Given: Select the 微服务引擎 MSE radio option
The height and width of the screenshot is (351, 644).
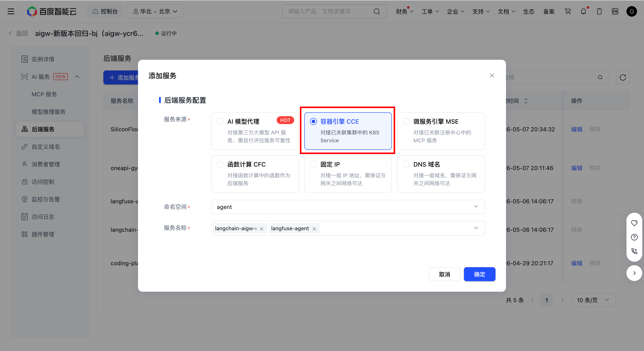Looking at the screenshot, I should (x=406, y=121).
